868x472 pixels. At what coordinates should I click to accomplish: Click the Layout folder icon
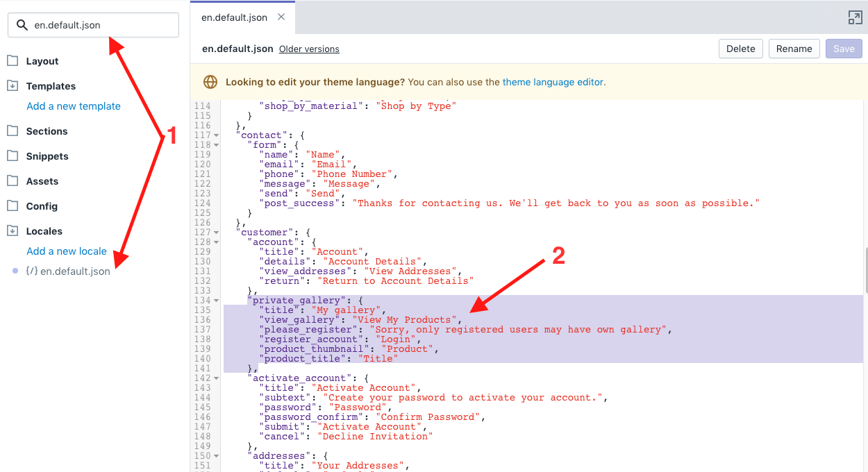click(x=11, y=60)
